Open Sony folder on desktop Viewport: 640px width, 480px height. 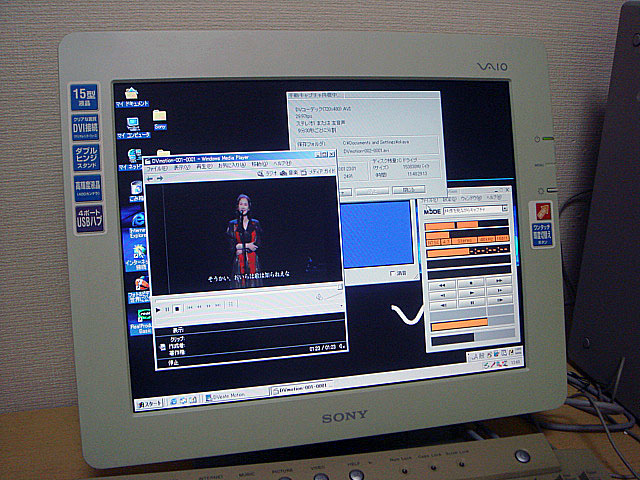point(160,120)
